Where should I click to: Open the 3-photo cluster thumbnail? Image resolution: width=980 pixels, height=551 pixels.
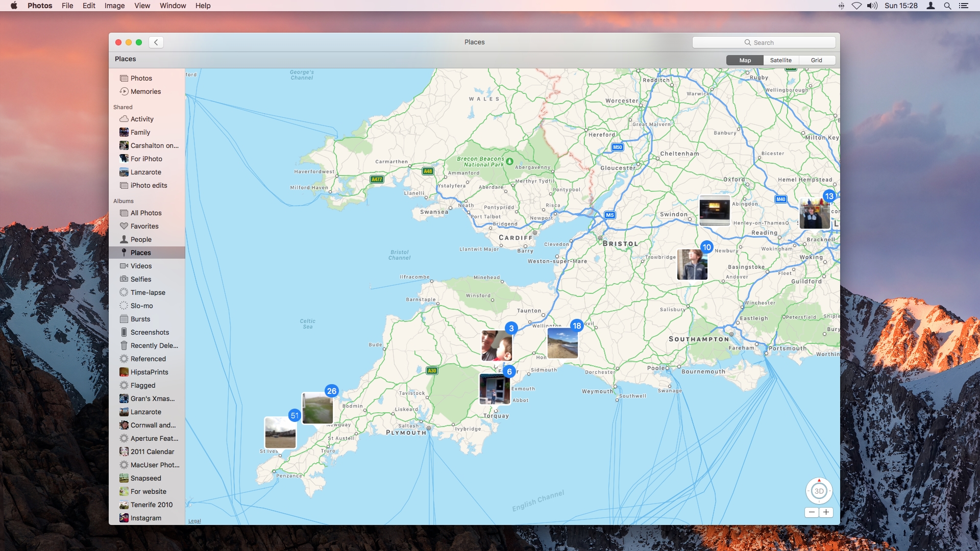tap(497, 345)
